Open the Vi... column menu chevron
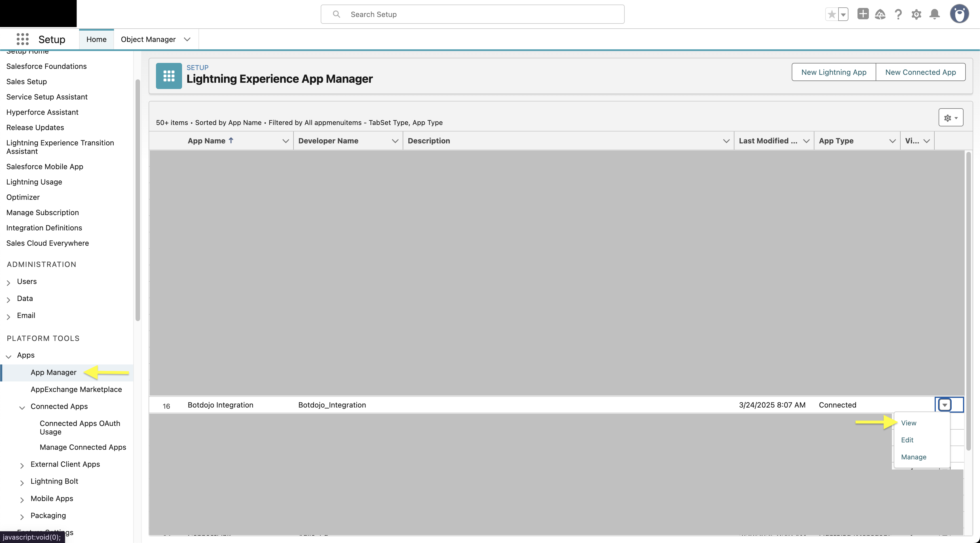 tap(926, 141)
